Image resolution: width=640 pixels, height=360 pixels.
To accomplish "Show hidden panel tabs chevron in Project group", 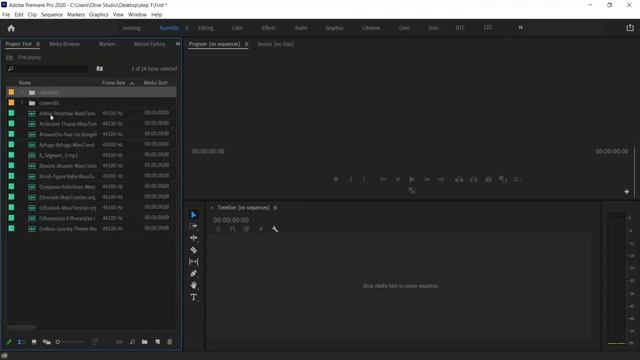I will click(x=178, y=44).
